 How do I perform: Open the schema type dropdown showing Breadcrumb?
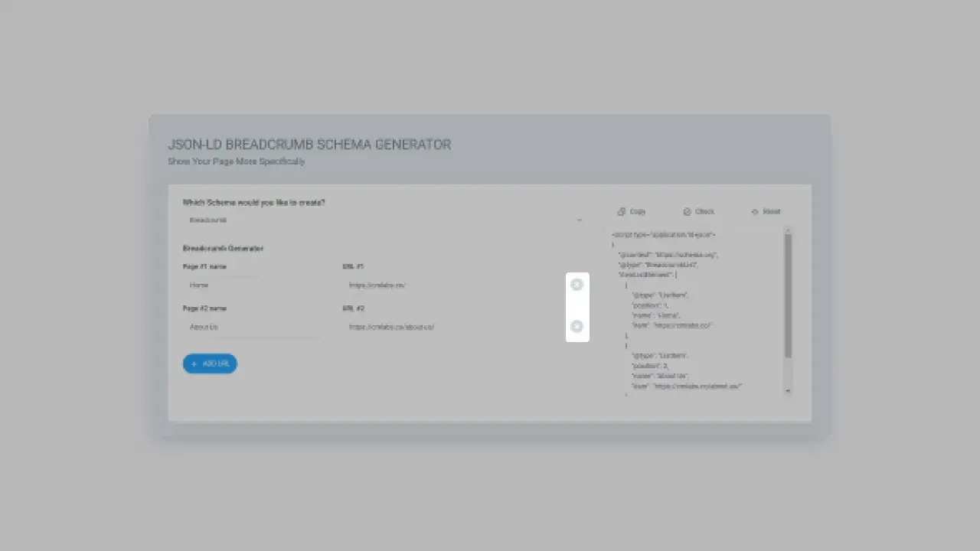coord(383,220)
